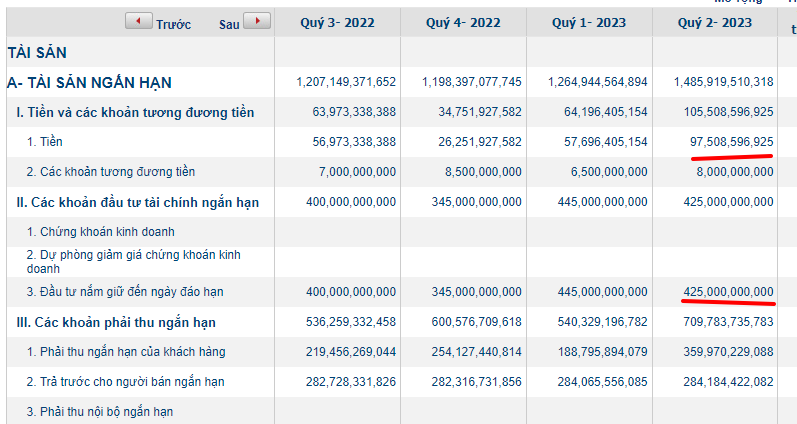Click III. Các khoản phải thu ngắn hạn

point(116,322)
